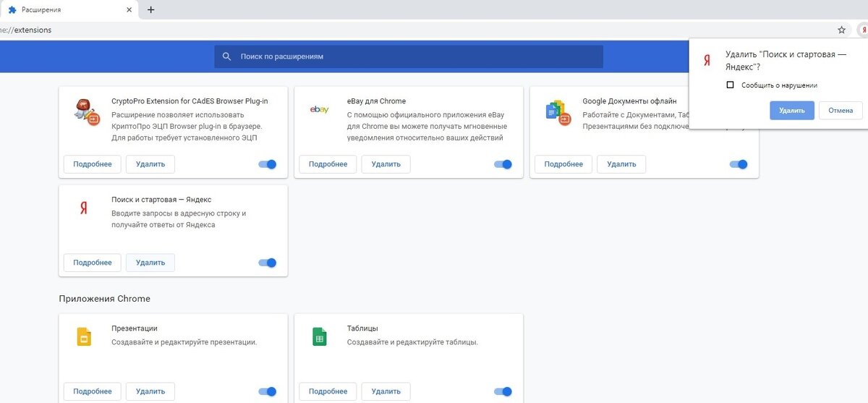
Task: Click the bookmark star icon
Action: pos(841,30)
